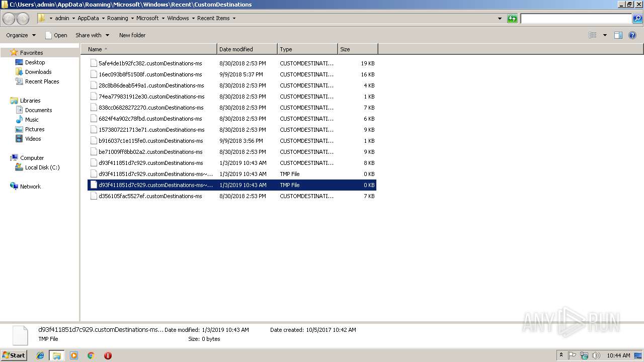Click the Microsoft breadcrumb segment
Screen dimensions: 644x362
pos(147,19)
